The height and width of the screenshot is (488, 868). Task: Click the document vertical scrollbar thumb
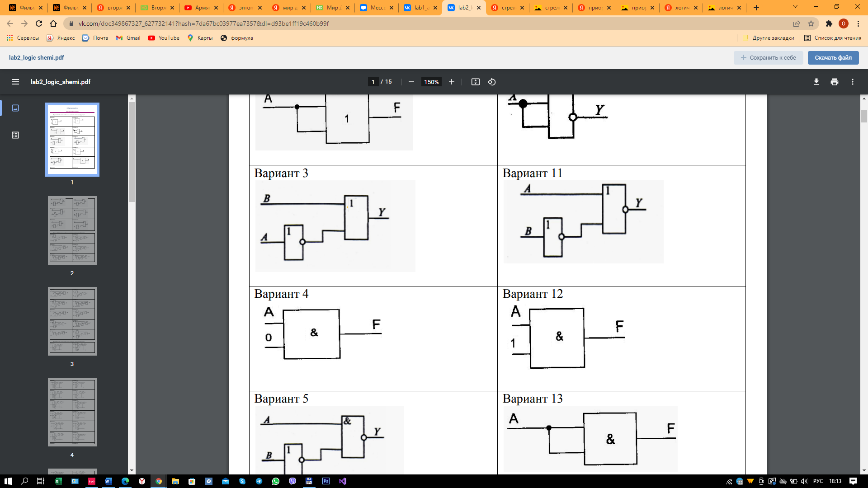(864, 117)
